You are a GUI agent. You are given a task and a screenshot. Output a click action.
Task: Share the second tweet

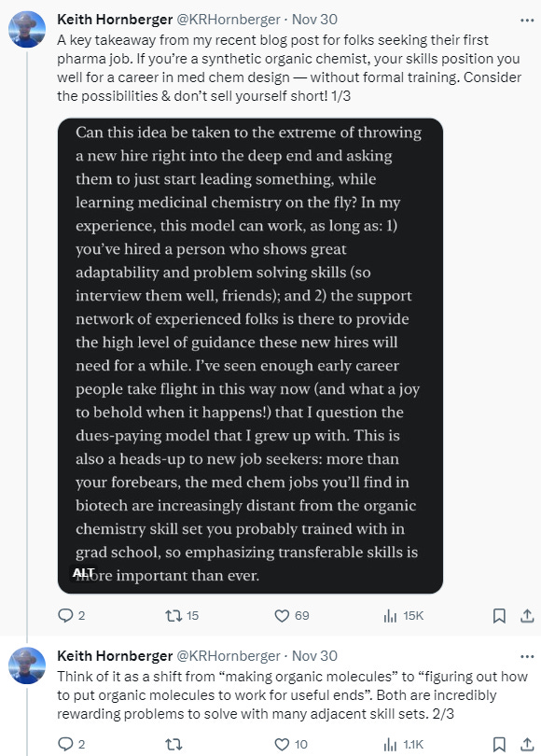527,745
